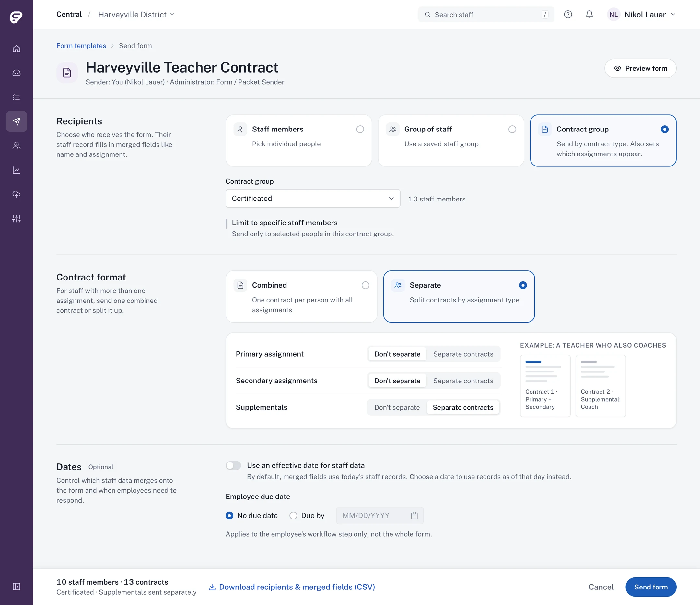The image size is (700, 605).
Task: Open notifications bell icon
Action: click(x=589, y=15)
